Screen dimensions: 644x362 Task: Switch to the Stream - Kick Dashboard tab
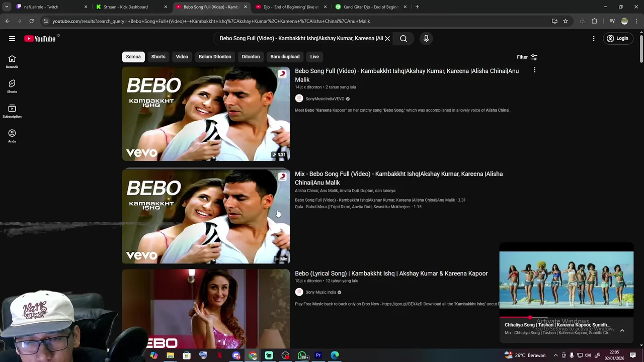(130, 7)
